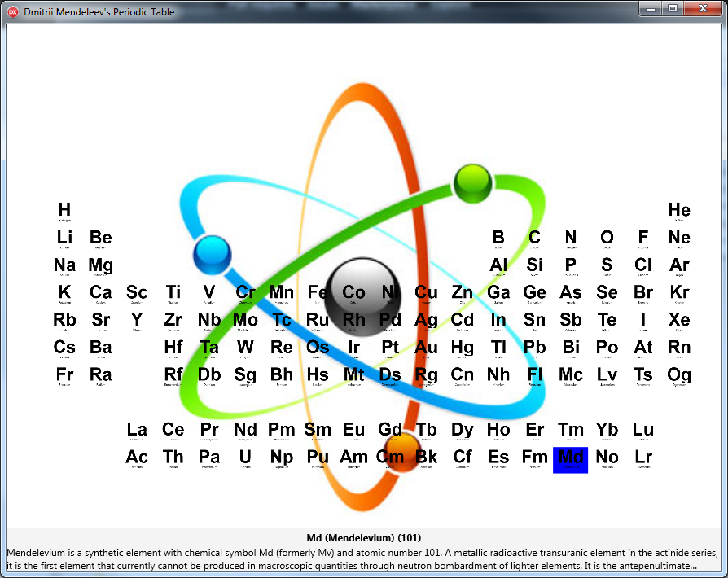Click the Ac actinide element
This screenshot has height=578, width=728.
point(137,458)
